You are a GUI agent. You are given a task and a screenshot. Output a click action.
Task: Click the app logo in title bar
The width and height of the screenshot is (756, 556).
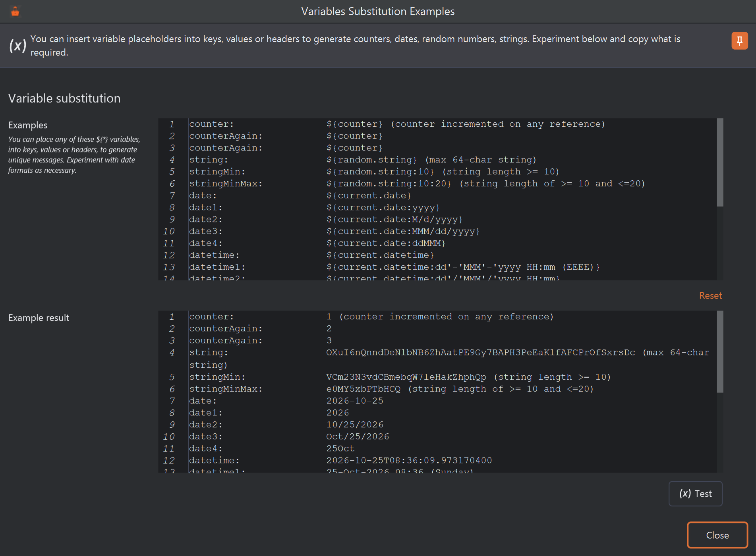15,12
